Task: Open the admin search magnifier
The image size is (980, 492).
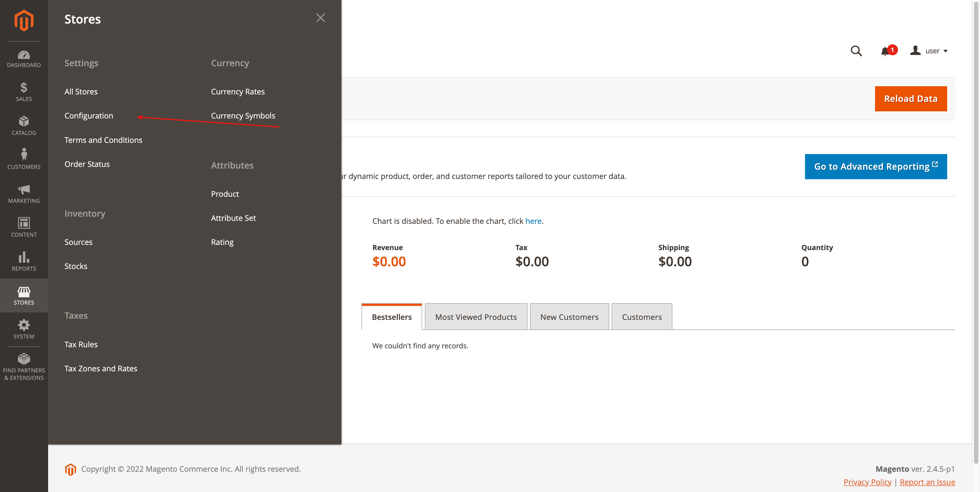Action: [x=856, y=51]
